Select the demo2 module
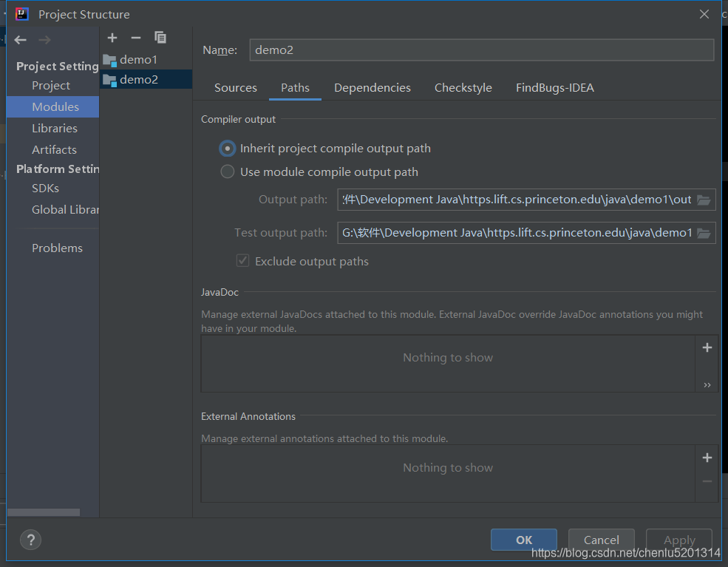The width and height of the screenshot is (728, 567). click(146, 79)
